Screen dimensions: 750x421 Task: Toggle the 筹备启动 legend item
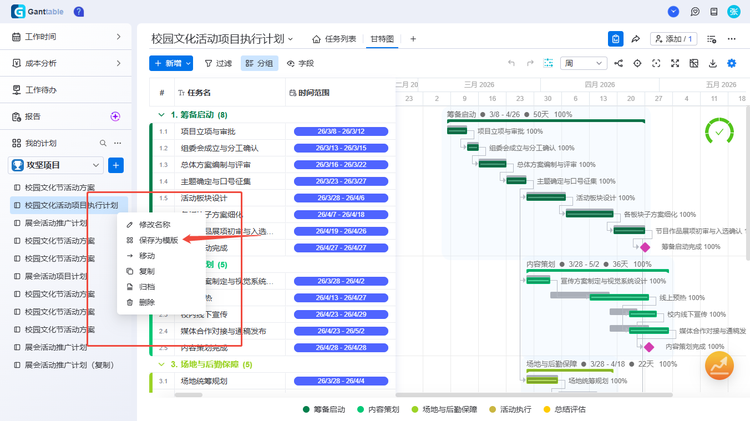click(324, 410)
